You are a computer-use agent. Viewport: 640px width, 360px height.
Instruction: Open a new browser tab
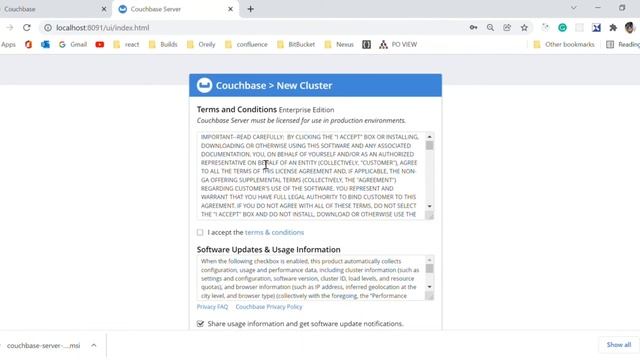pos(251,9)
